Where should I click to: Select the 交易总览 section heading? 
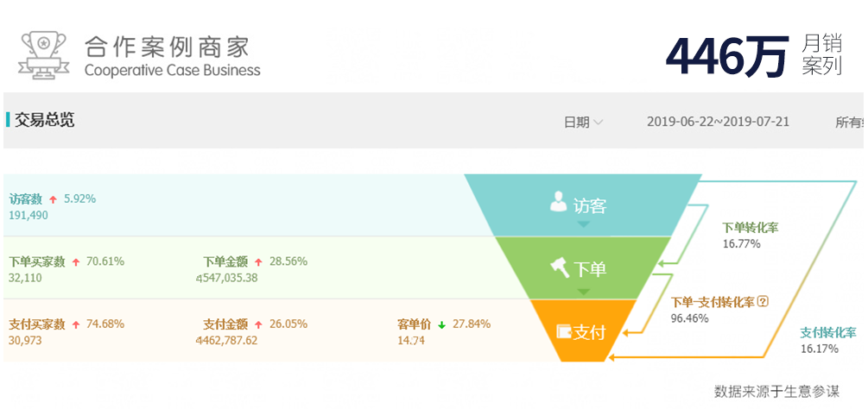44,120
